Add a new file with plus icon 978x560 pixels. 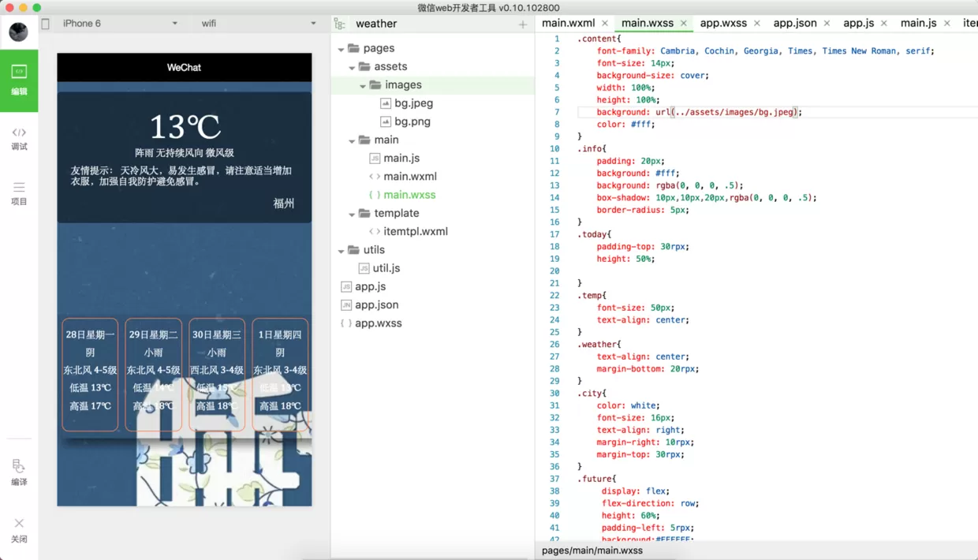click(522, 24)
